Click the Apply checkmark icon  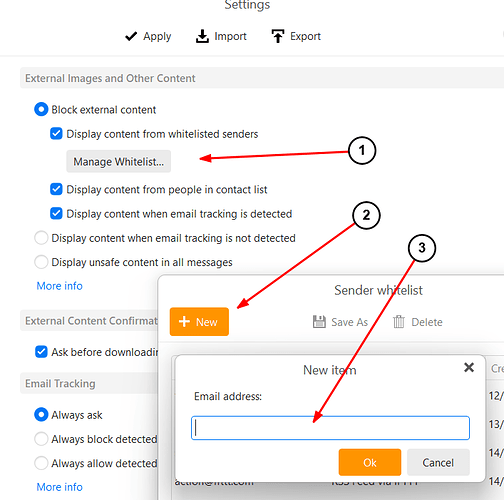131,36
